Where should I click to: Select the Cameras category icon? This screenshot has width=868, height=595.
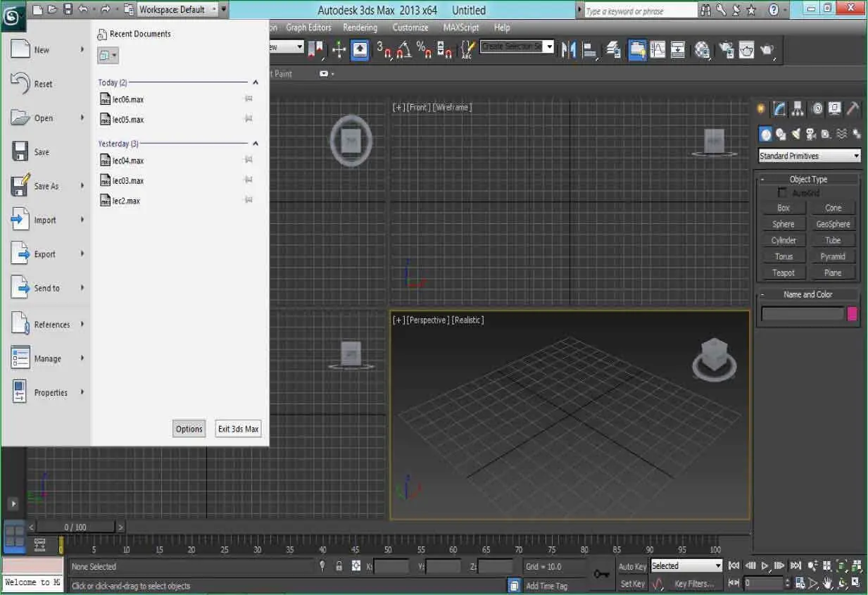pos(811,134)
